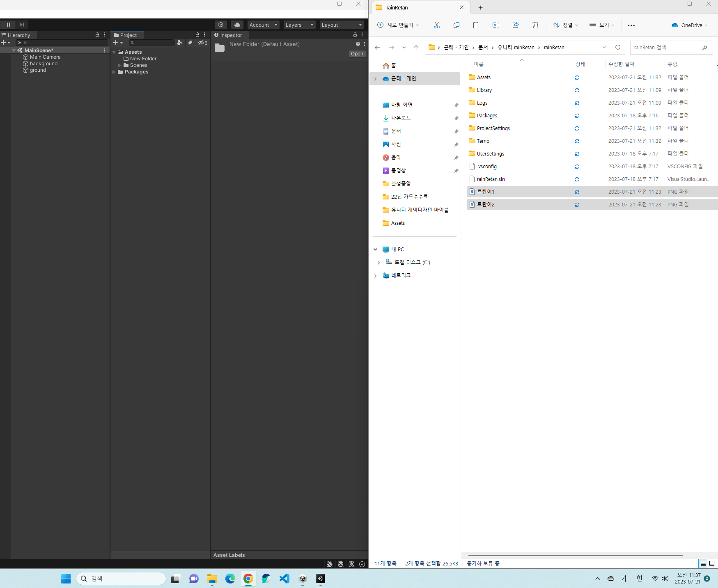Open the OneDrive status dropdown
The height and width of the screenshot is (588, 718).
pos(690,25)
